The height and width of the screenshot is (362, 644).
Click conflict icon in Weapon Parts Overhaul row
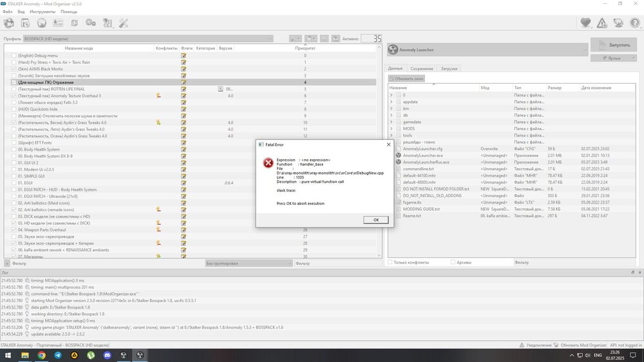click(158, 230)
